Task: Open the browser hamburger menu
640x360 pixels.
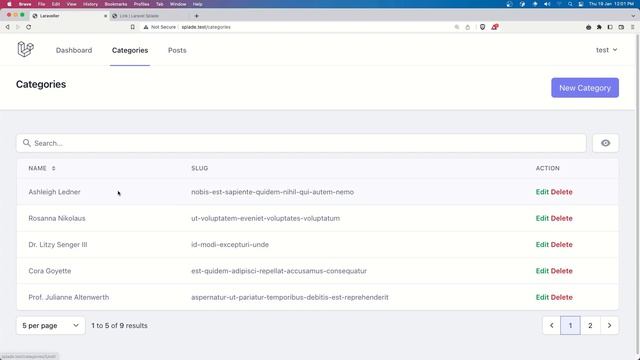Action: click(633, 27)
